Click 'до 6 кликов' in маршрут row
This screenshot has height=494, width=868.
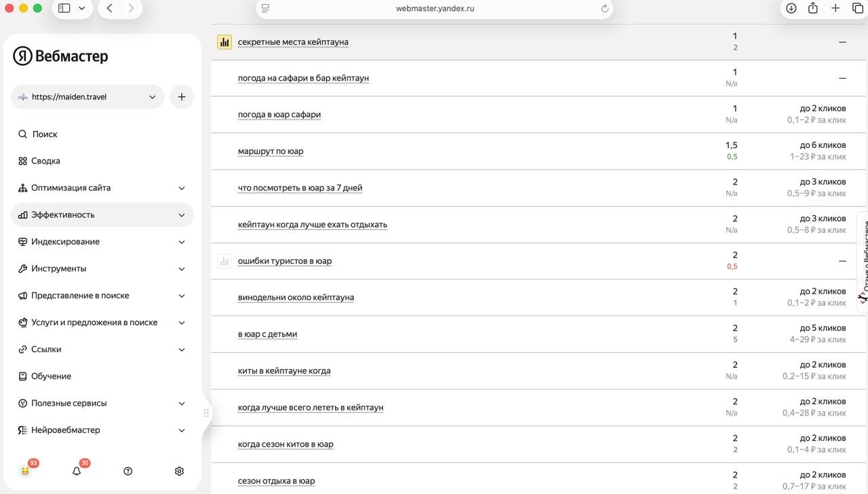coord(823,145)
